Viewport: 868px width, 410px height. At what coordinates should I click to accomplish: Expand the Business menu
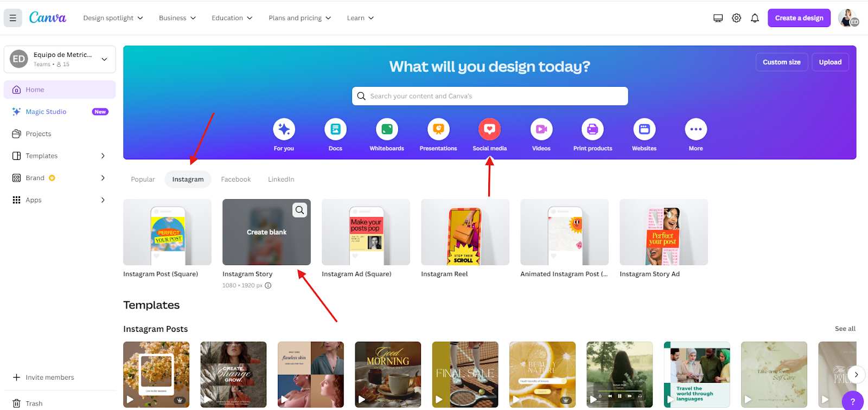tap(177, 18)
